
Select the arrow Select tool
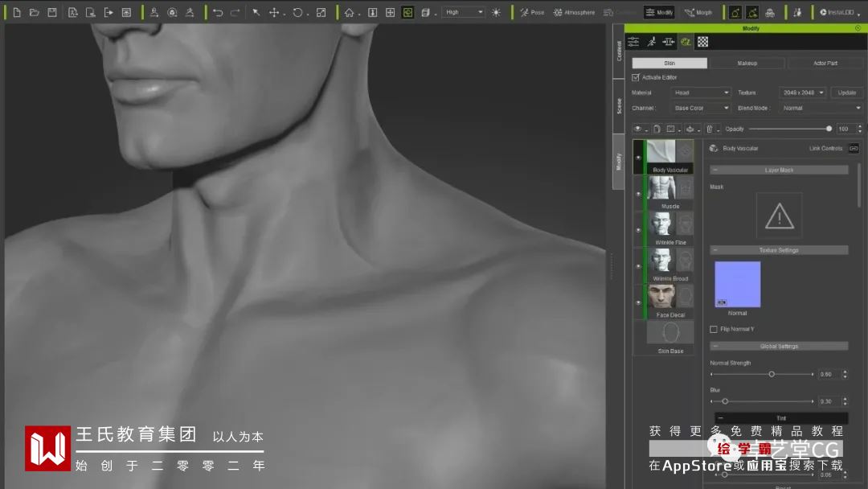pyautogui.click(x=256, y=12)
